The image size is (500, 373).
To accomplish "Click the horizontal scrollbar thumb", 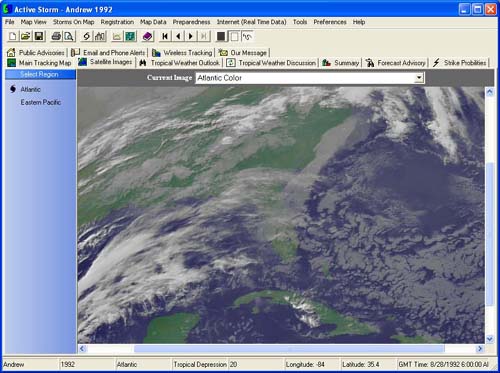I will click(289, 349).
